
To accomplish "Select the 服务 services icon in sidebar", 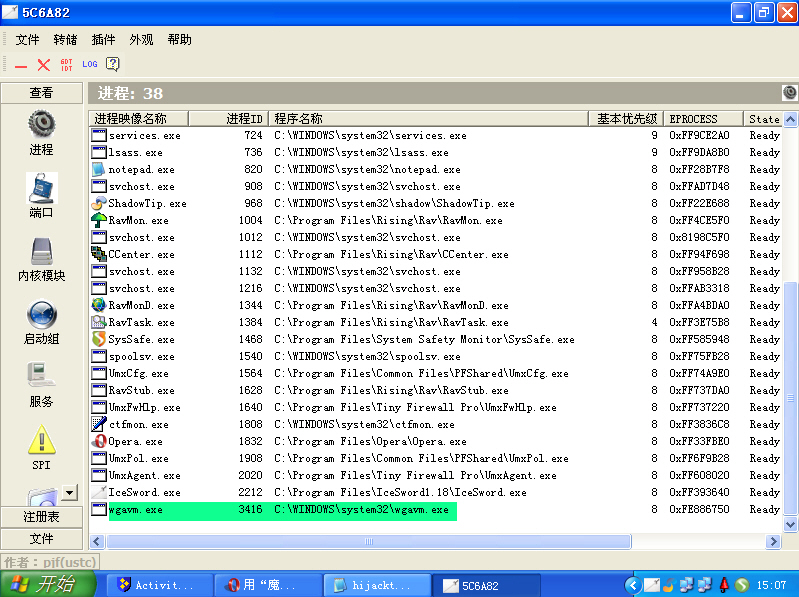I will click(x=41, y=375).
